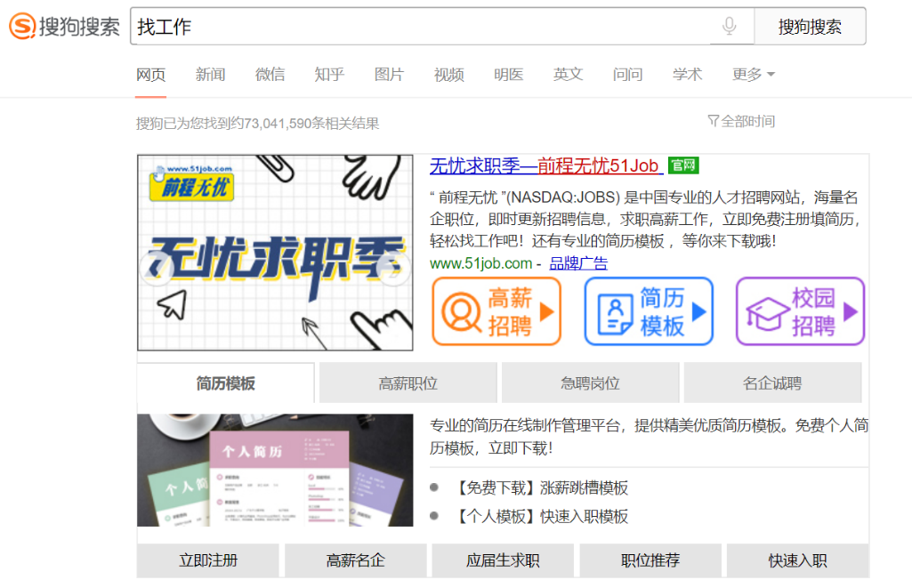Click the 前程无忧 description paragraph text

pos(644,219)
